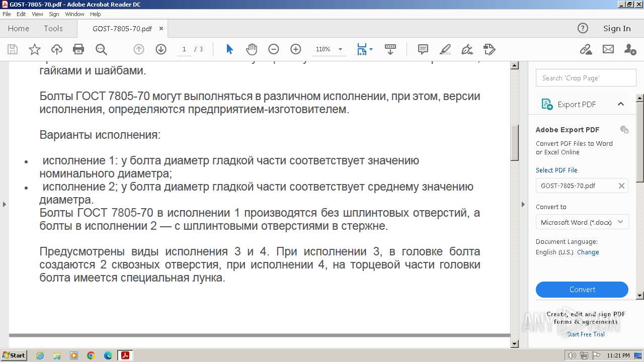Open the Help menu
The image size is (644, 362).
[96, 14]
